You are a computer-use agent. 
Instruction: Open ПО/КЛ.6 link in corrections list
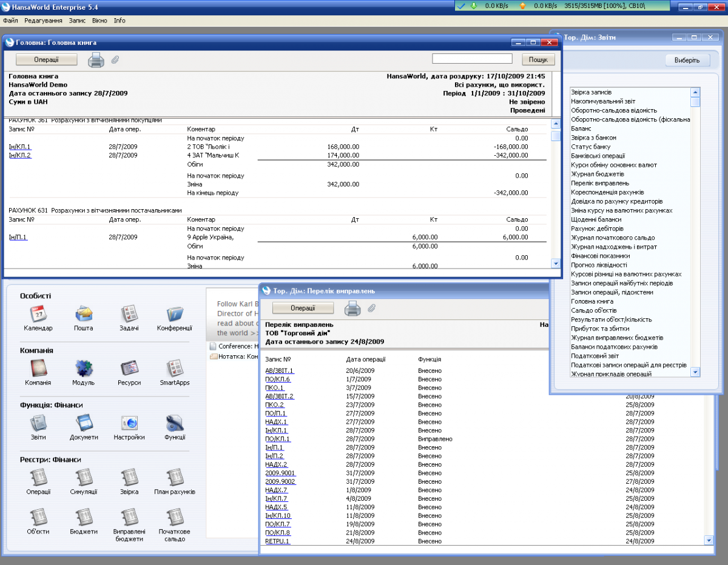[x=278, y=379]
